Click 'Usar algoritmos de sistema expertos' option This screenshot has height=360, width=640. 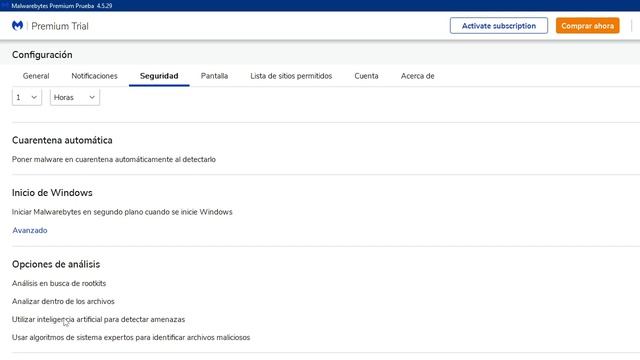[x=131, y=338]
